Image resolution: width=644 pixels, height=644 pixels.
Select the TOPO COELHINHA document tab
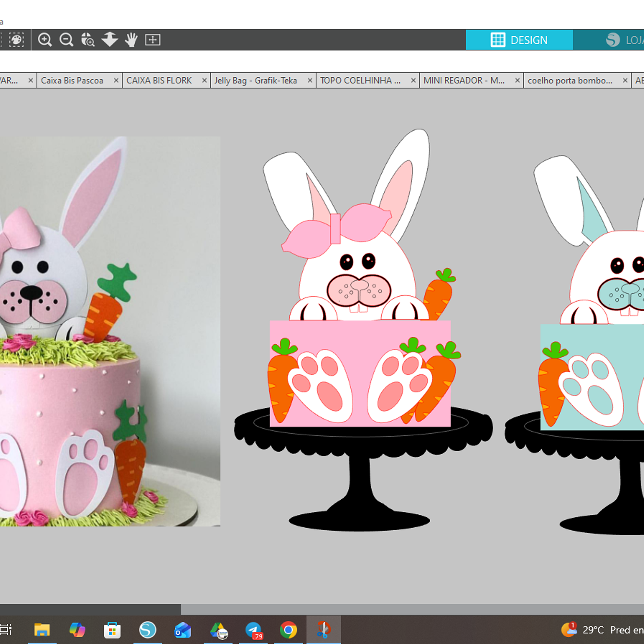pos(360,81)
